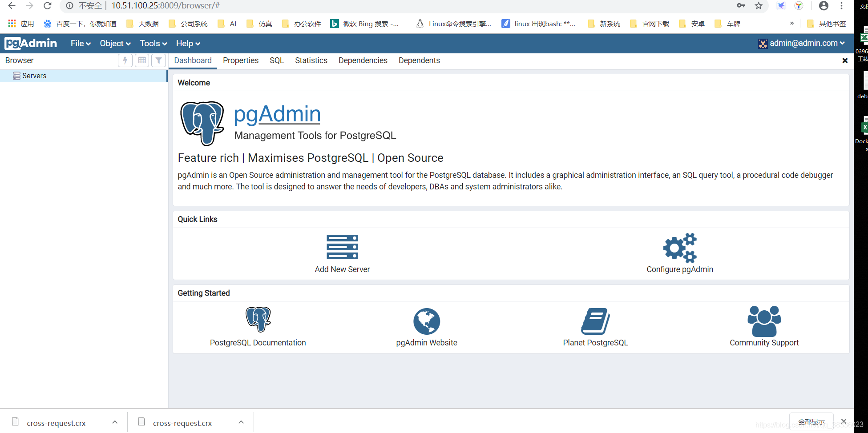Expand first cross-request.crx download options
The image size is (868, 433).
(x=115, y=422)
